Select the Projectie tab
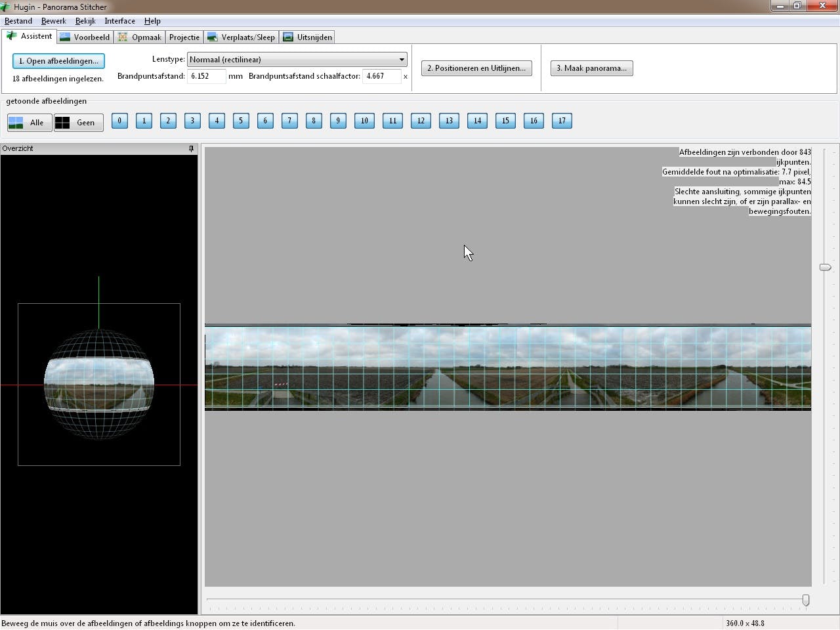Image resolution: width=840 pixels, height=630 pixels. [x=184, y=37]
